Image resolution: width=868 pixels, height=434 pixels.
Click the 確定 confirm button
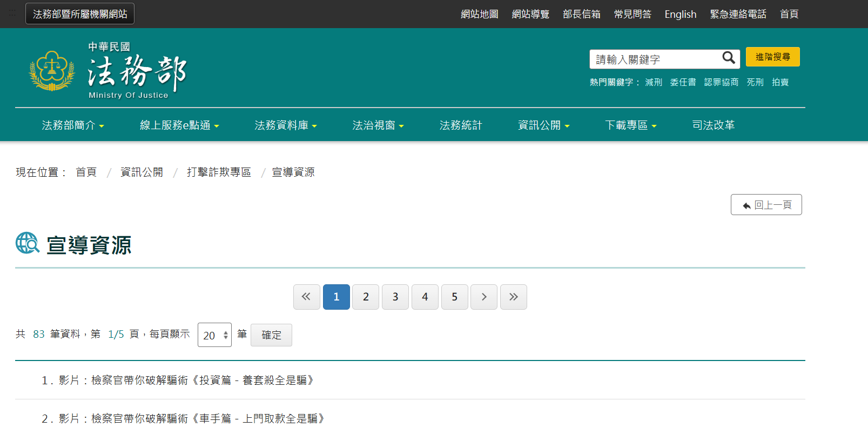(x=271, y=335)
